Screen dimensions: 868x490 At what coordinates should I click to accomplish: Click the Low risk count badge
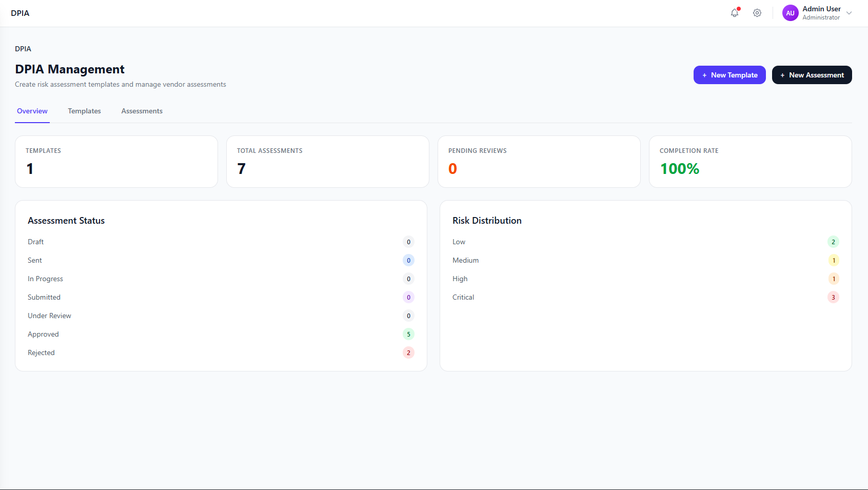pyautogui.click(x=833, y=242)
